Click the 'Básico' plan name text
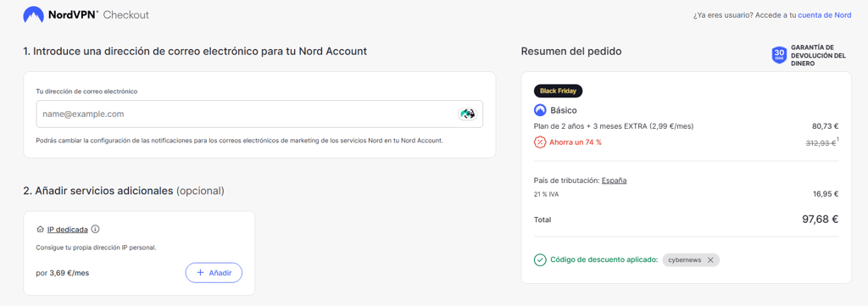Screen dimensions: 868x306 564,110
